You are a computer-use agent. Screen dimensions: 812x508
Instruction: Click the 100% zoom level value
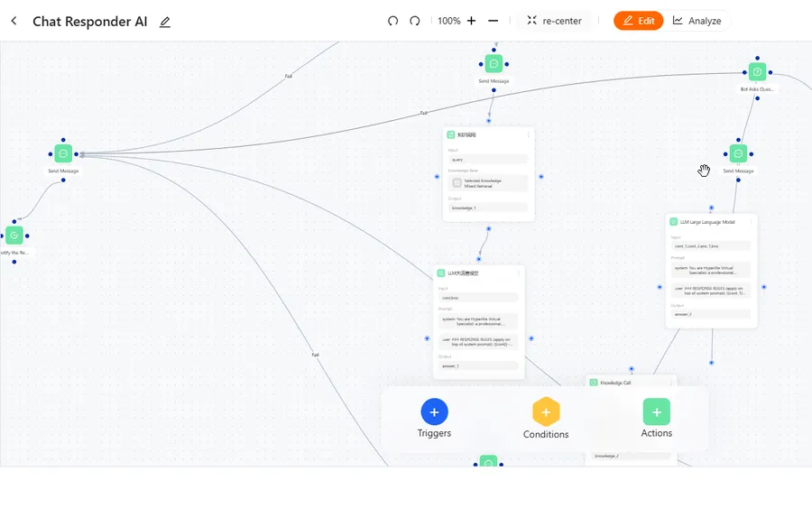coord(449,21)
